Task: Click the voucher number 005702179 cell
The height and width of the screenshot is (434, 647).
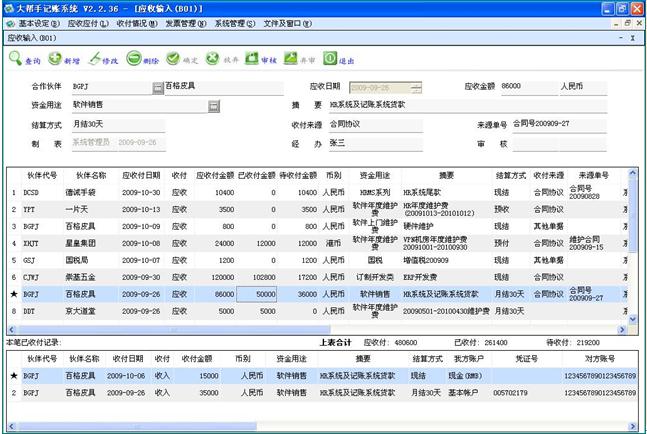Action: tap(527, 393)
